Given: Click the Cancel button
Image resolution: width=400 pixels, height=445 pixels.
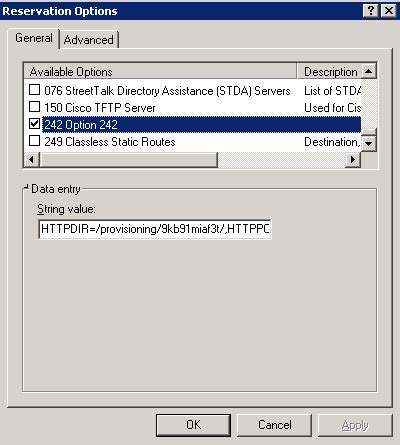Looking at the screenshot, I should pos(274,425).
